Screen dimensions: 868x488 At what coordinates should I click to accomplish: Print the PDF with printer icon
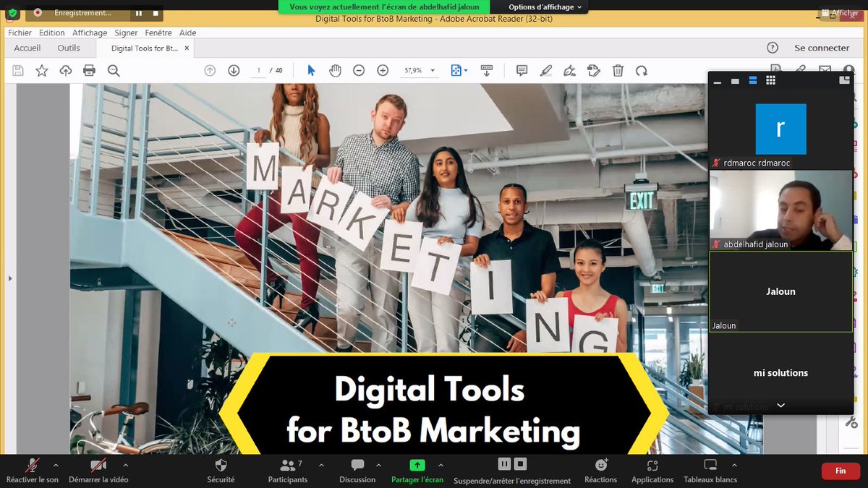tap(89, 70)
